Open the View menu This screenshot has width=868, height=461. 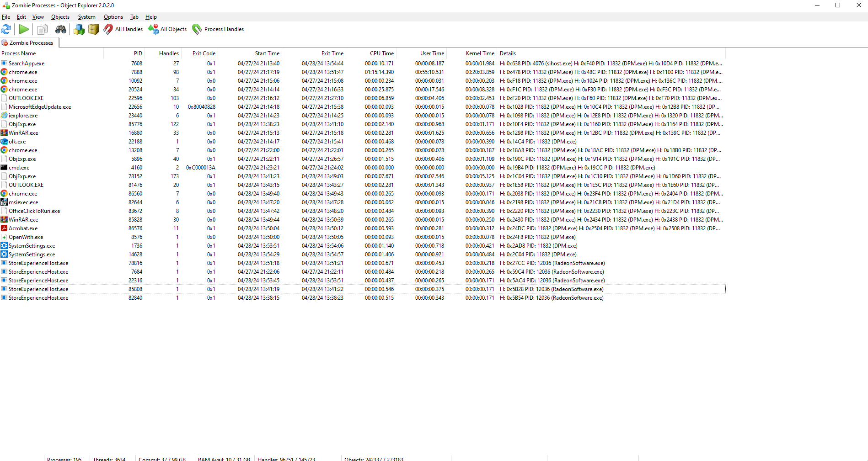38,17
